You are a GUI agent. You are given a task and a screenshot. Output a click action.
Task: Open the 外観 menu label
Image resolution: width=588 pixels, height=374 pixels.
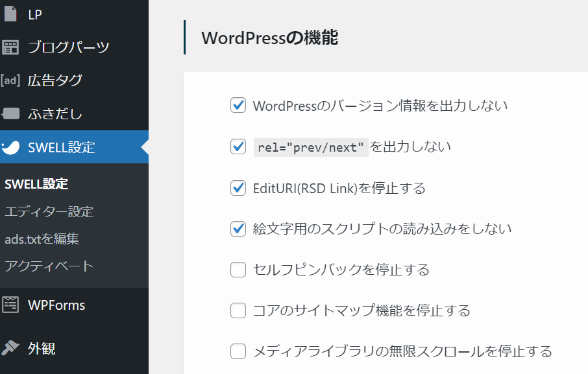point(42,348)
